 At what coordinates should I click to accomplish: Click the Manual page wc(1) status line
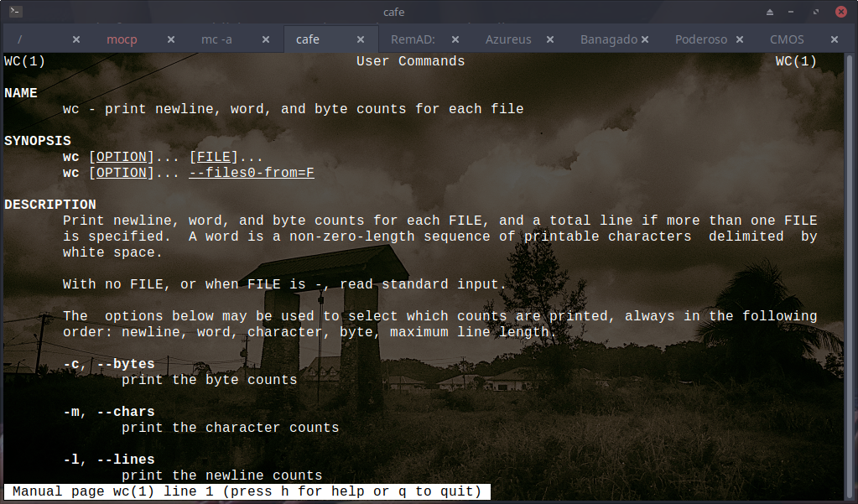tap(247, 491)
